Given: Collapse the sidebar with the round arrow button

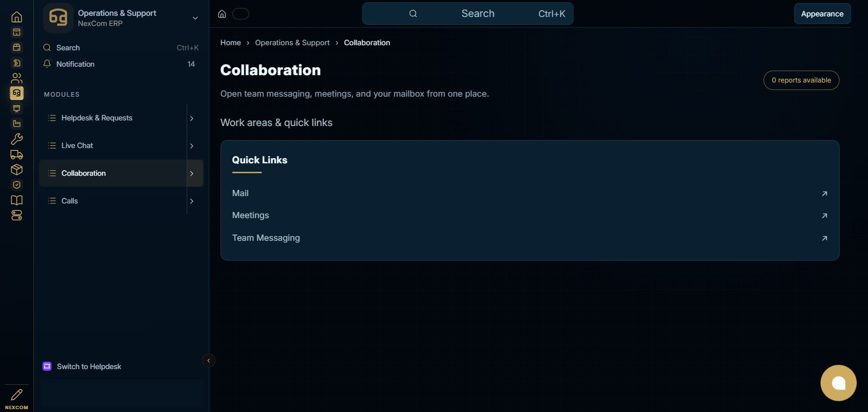Looking at the screenshot, I should click(209, 361).
